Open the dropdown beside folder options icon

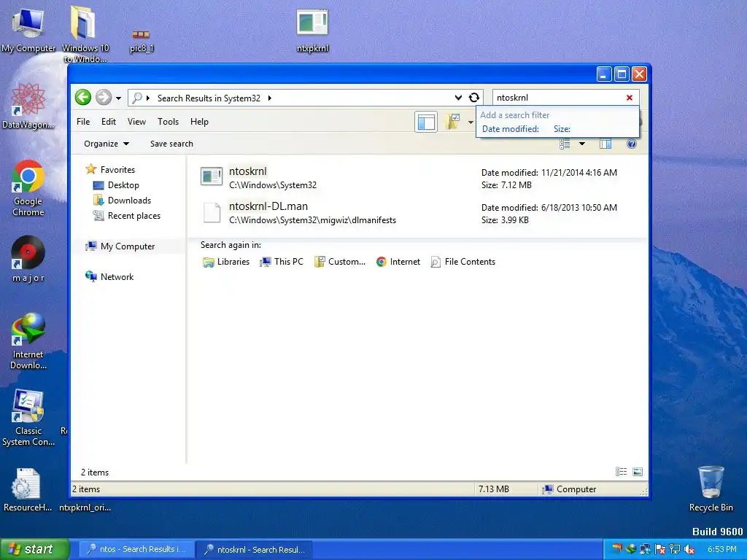tap(471, 122)
